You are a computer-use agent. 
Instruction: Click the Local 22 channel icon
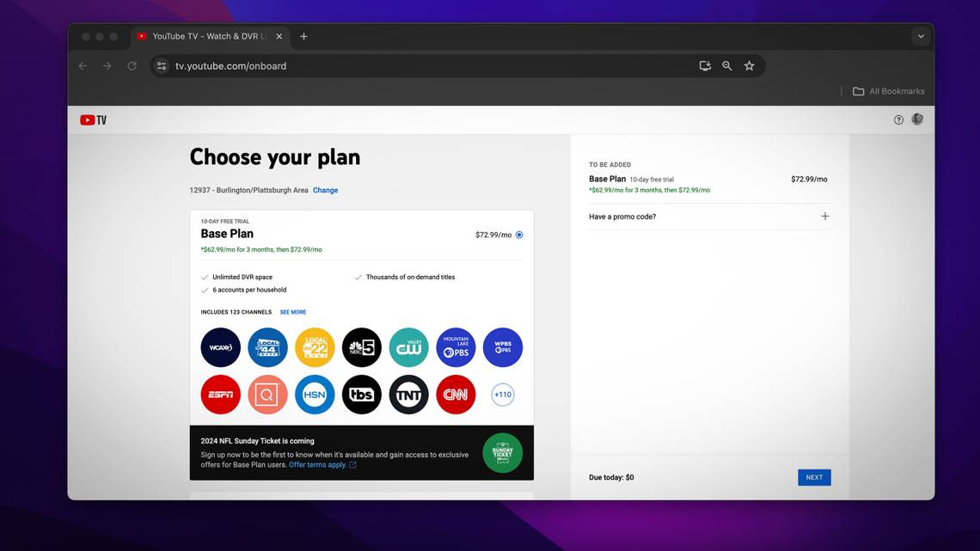(315, 347)
